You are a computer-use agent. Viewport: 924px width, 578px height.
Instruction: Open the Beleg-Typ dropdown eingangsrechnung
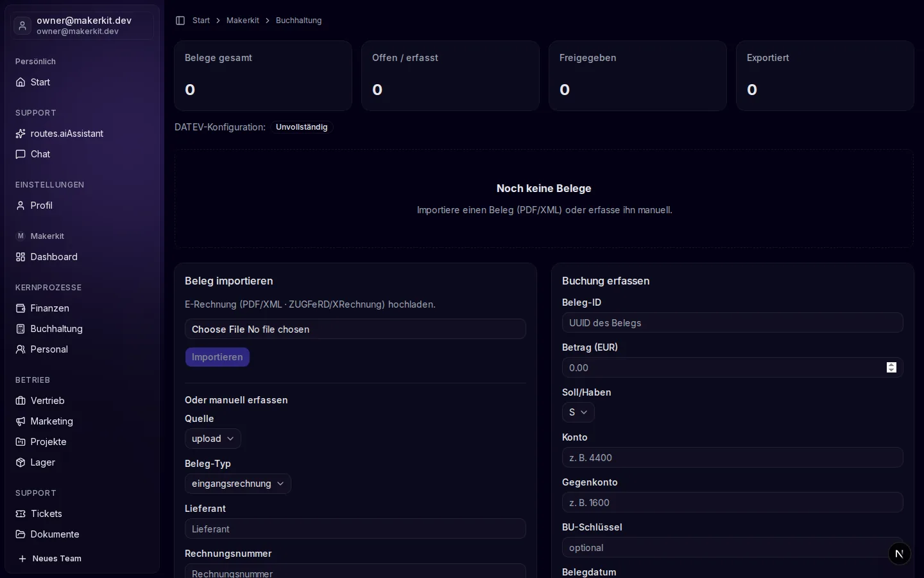[238, 484]
